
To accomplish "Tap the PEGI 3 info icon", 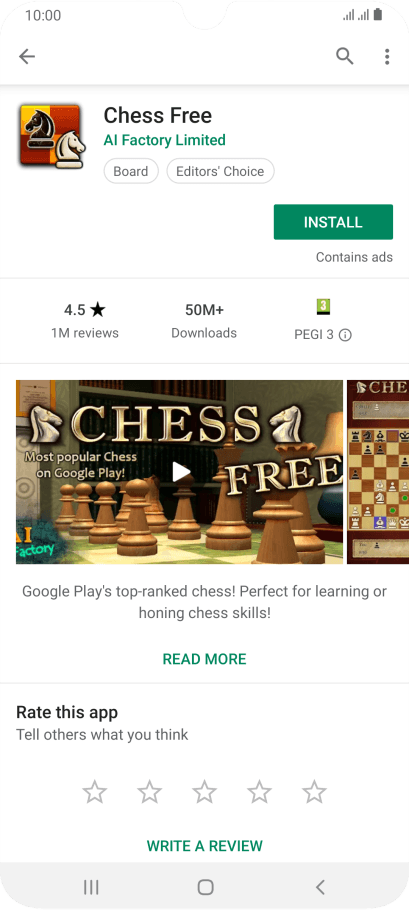I will pos(345,335).
